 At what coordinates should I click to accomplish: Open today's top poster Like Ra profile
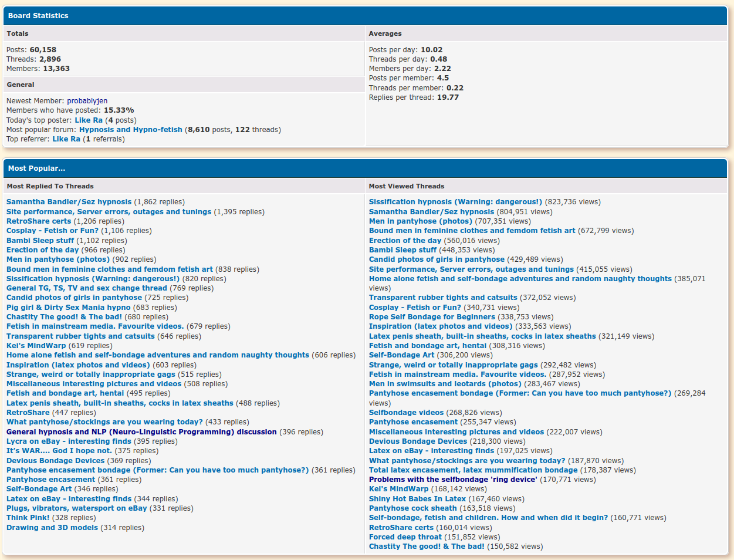pyautogui.click(x=89, y=120)
